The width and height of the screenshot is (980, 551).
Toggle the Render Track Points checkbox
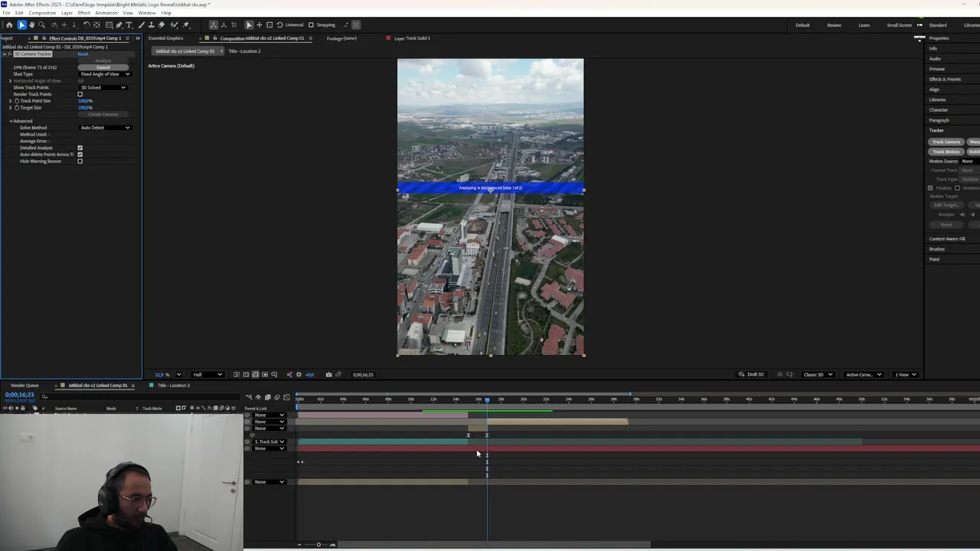click(x=80, y=94)
